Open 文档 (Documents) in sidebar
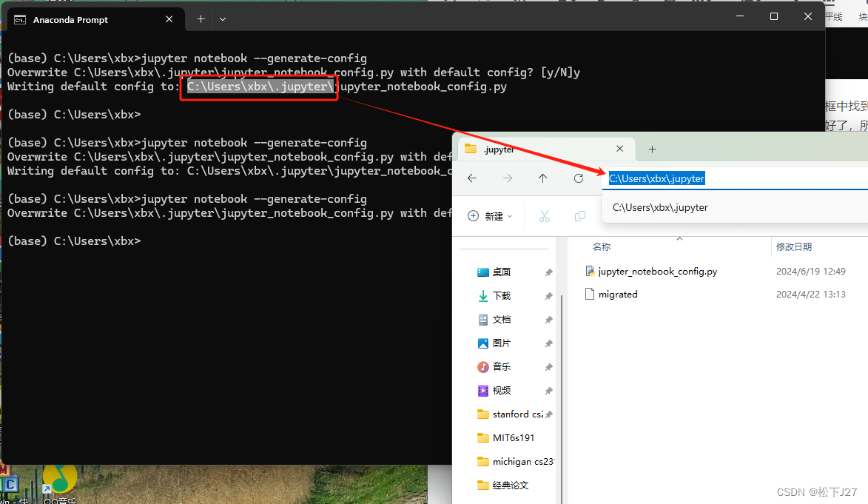 point(494,320)
